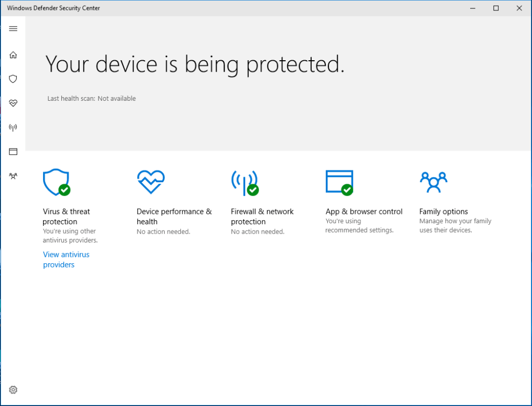Open the sidebar shield icon for virus protection
532x406 pixels.
coord(13,79)
